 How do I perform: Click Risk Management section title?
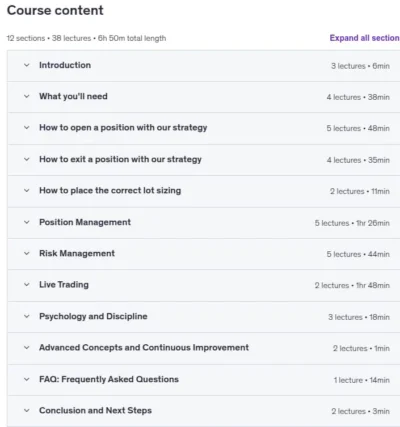pyautogui.click(x=77, y=253)
